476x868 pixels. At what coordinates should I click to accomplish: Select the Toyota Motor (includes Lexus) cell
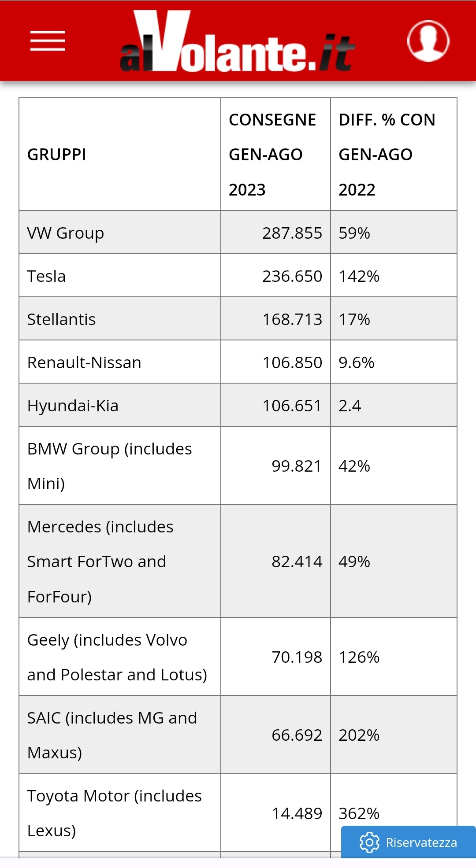[120, 813]
